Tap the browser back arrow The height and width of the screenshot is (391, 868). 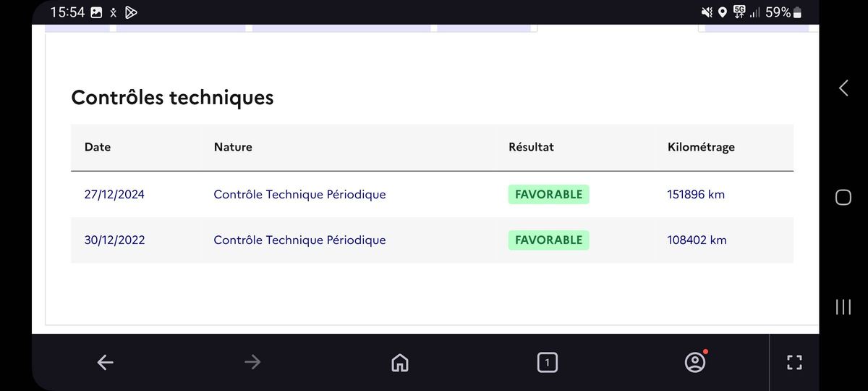[106, 362]
